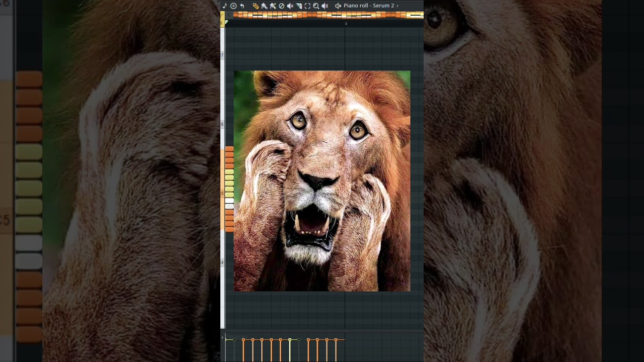644x362 pixels.
Task: Select the Paint drum sequencer tool
Action: 273,6
